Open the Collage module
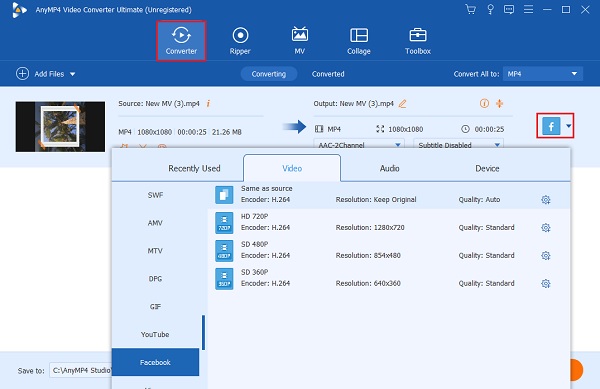This screenshot has width=600, height=389. click(359, 41)
